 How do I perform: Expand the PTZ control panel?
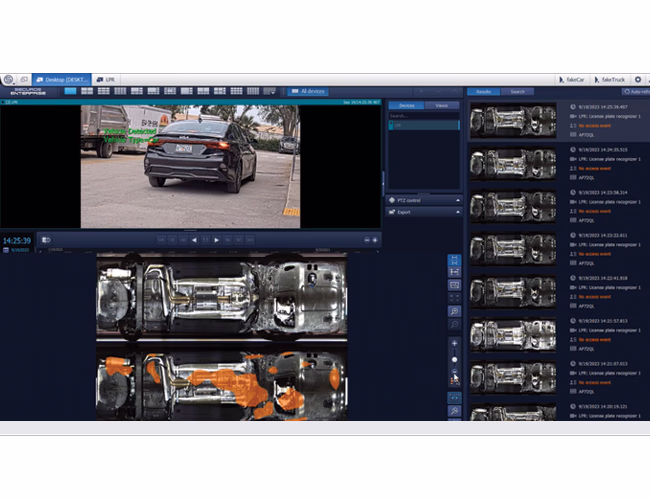[x=424, y=200]
